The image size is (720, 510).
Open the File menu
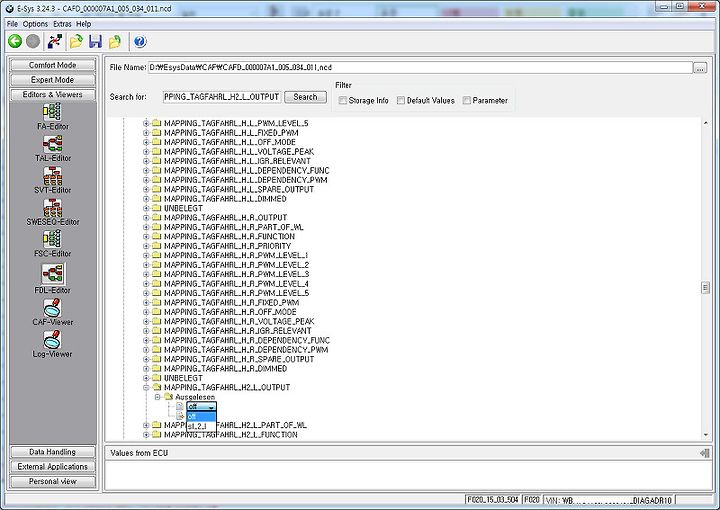(x=12, y=24)
